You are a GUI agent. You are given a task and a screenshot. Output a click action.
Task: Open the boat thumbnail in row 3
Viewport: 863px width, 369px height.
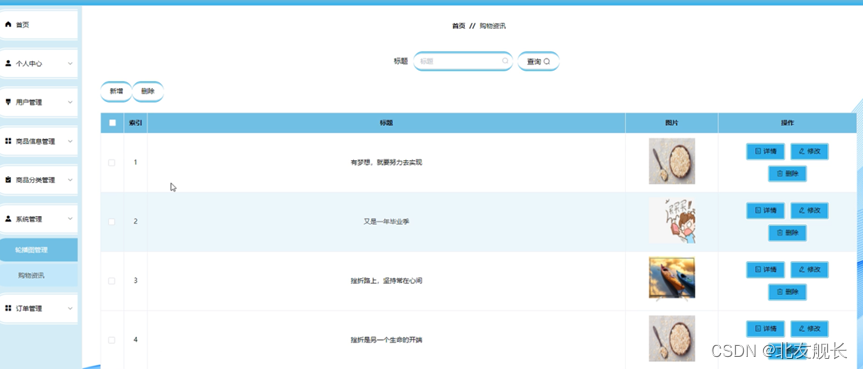[671, 279]
